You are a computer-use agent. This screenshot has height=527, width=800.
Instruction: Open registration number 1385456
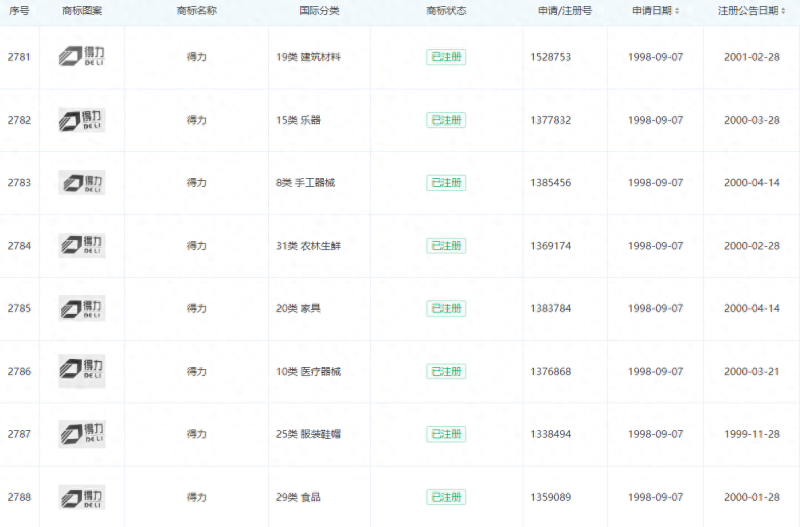550,183
